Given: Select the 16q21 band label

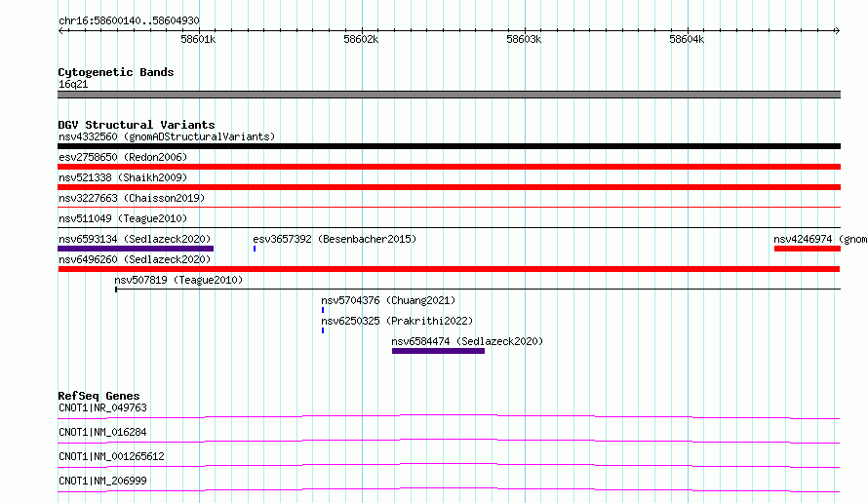Looking at the screenshot, I should pos(73,84).
